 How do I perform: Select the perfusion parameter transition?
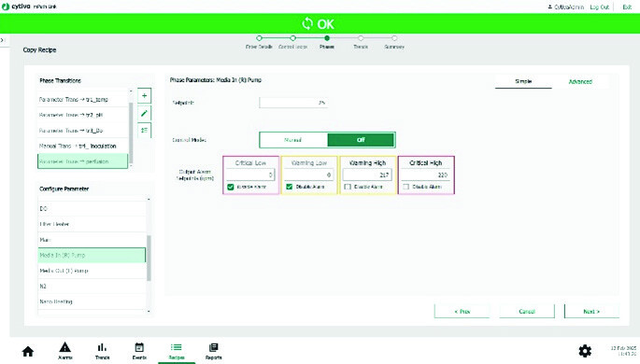point(83,161)
